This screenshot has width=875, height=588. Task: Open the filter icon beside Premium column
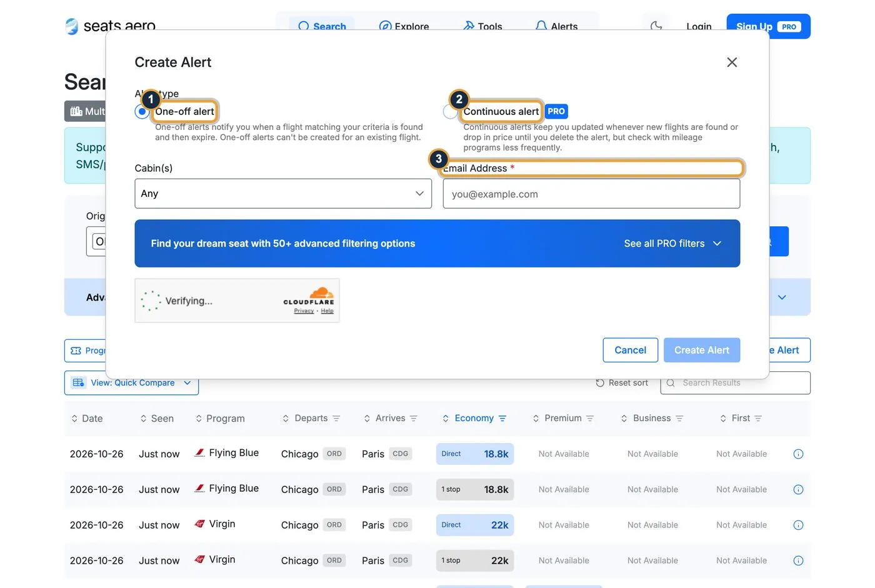coord(590,419)
